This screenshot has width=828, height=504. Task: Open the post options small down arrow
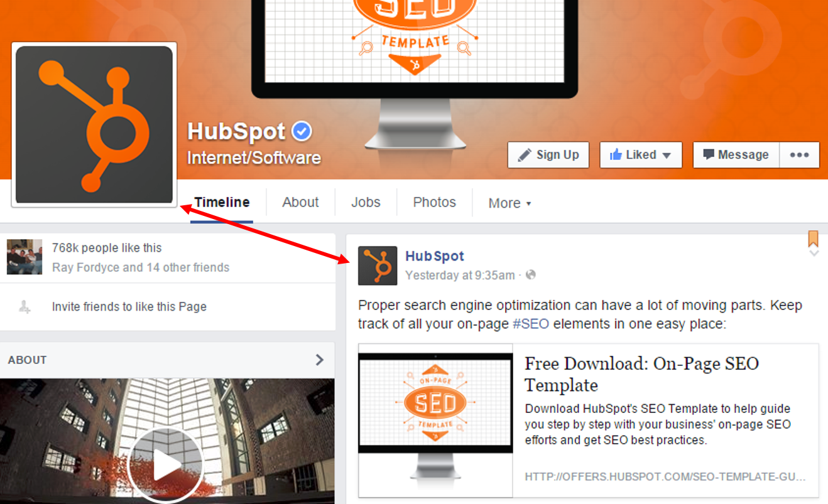[814, 253]
